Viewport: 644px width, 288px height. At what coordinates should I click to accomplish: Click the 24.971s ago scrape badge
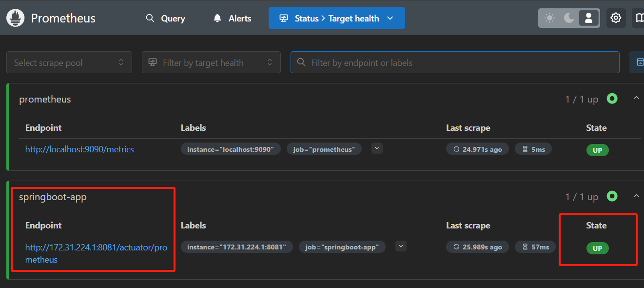point(477,149)
